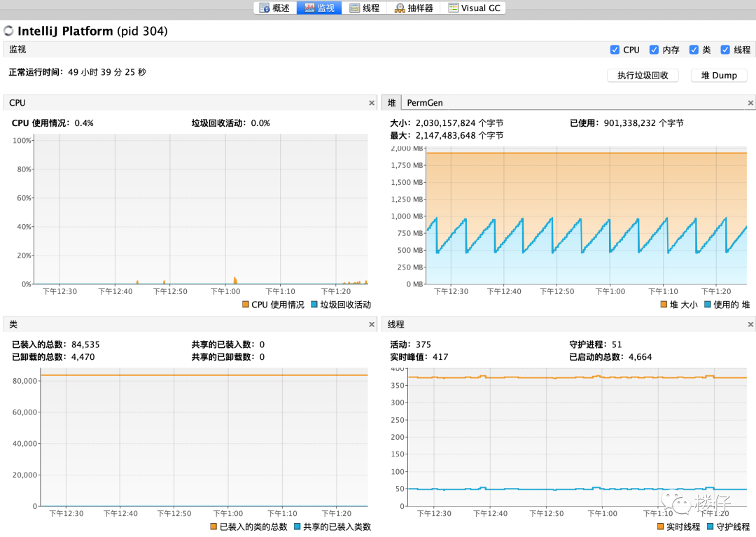Click the 守护线程 blue legend swatch

710,526
